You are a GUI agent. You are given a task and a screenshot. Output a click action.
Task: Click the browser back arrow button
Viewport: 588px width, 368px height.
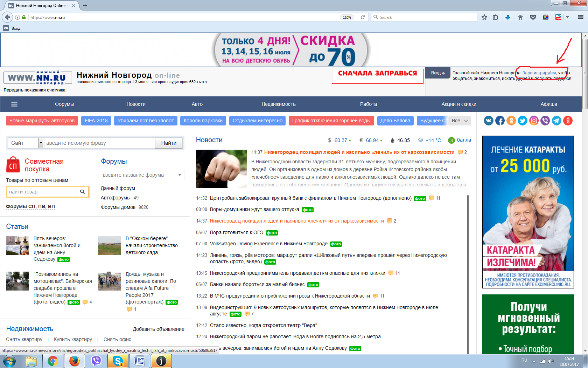7,17
